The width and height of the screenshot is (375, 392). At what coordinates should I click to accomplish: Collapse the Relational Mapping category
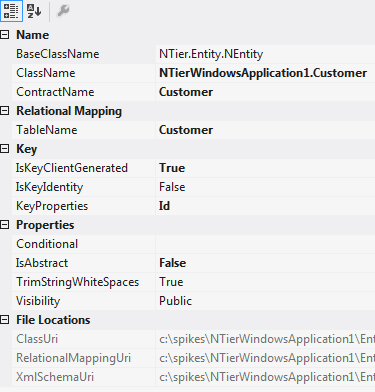pos(5,111)
